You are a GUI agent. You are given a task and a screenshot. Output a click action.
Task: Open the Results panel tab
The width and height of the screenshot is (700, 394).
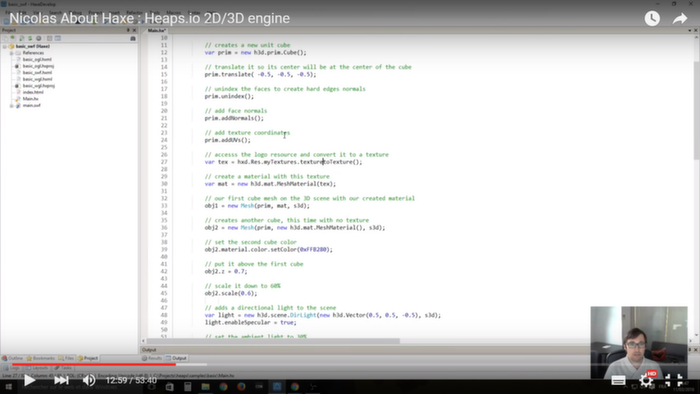[x=152, y=358]
